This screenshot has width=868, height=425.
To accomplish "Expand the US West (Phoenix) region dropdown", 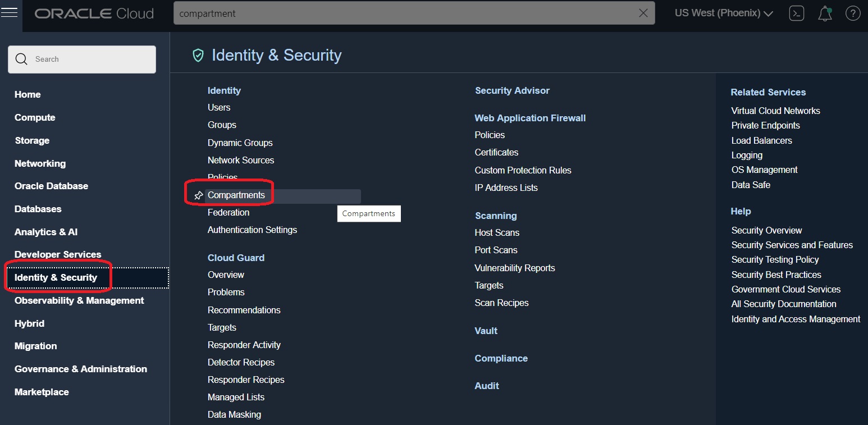I will coord(724,13).
